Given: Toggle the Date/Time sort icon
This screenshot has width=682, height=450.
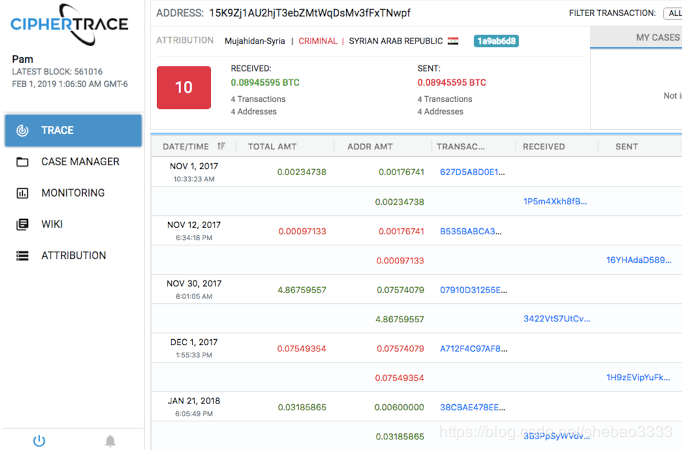Looking at the screenshot, I should (221, 146).
